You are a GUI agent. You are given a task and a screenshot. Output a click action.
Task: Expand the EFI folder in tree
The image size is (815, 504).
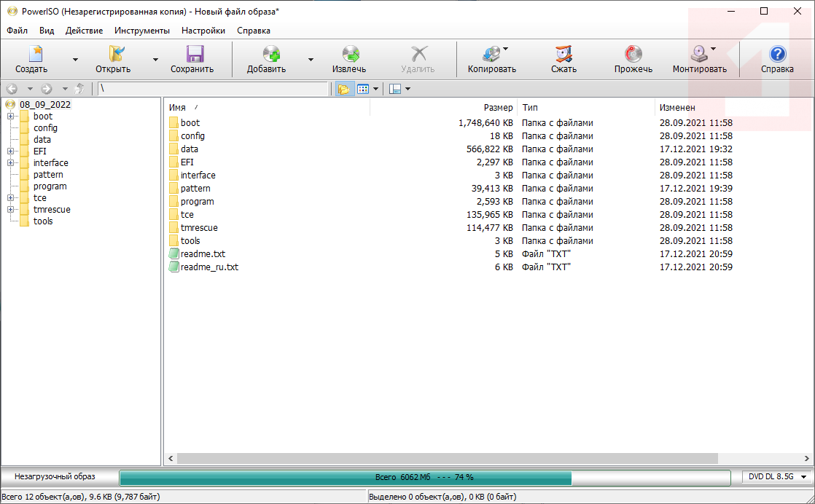coord(10,151)
